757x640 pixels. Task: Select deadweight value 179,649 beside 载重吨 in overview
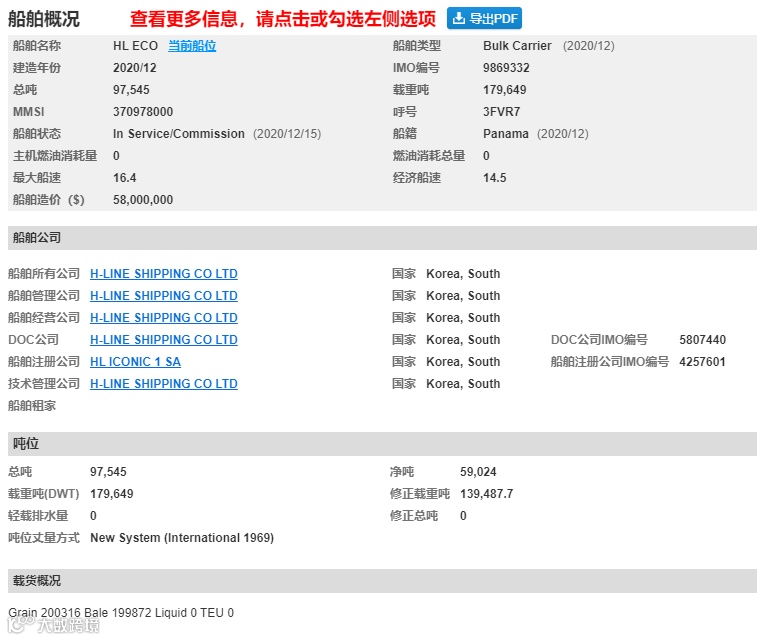click(x=505, y=90)
